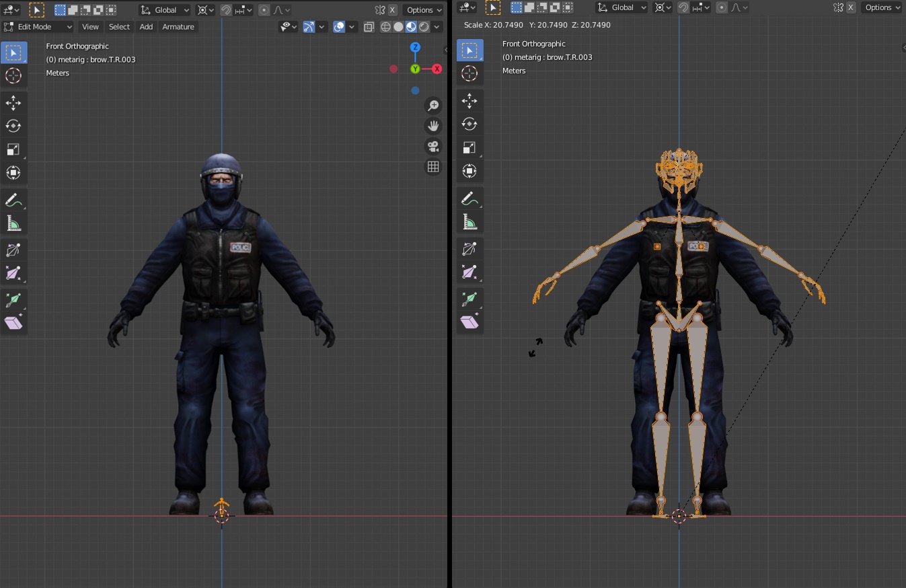Toggle X-Ray display in the left viewport header

click(369, 27)
